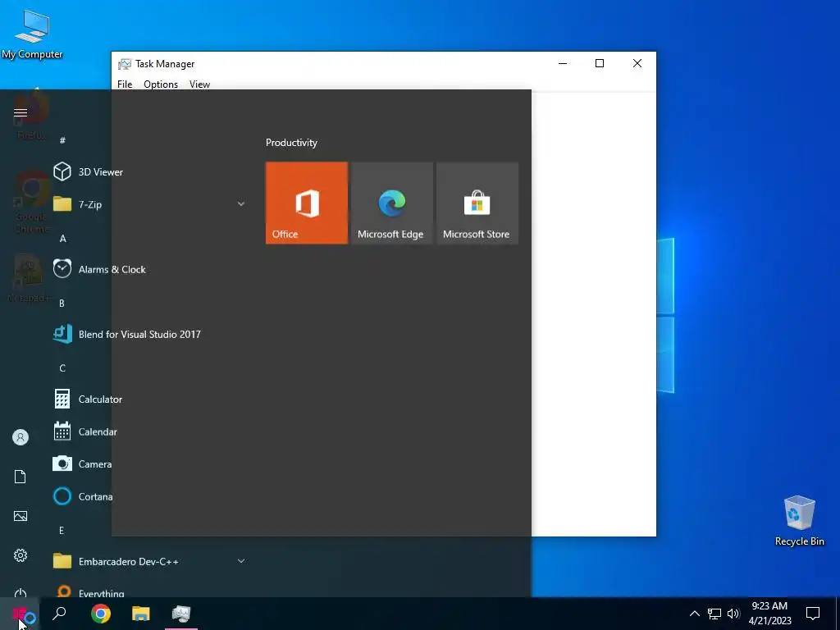Click the Power button in Start
Screen dimensions: 840x630
[21, 592]
